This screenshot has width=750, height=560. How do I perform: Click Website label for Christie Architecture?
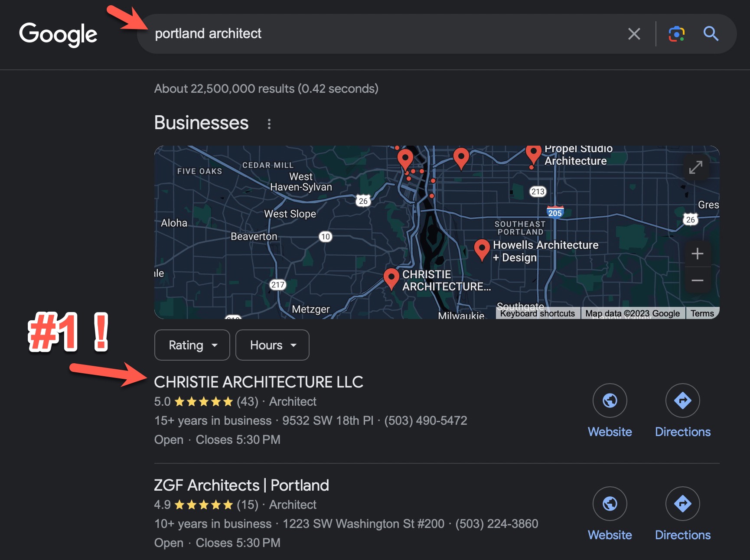(610, 432)
